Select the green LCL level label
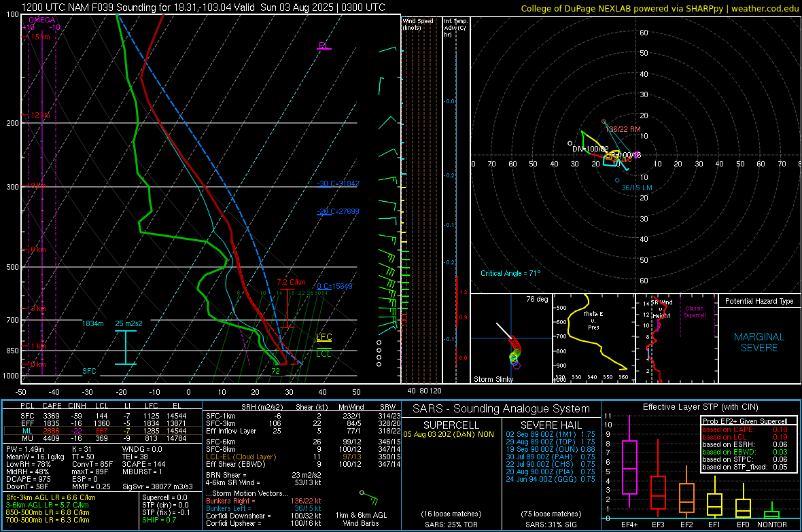This screenshot has height=532, width=802. point(324,353)
